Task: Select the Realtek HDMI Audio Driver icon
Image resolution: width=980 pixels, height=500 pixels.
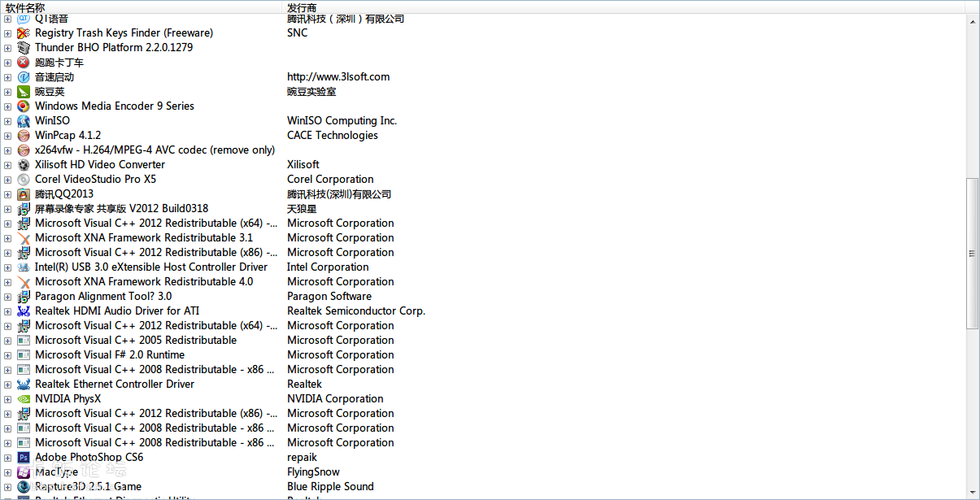Action: (x=24, y=311)
